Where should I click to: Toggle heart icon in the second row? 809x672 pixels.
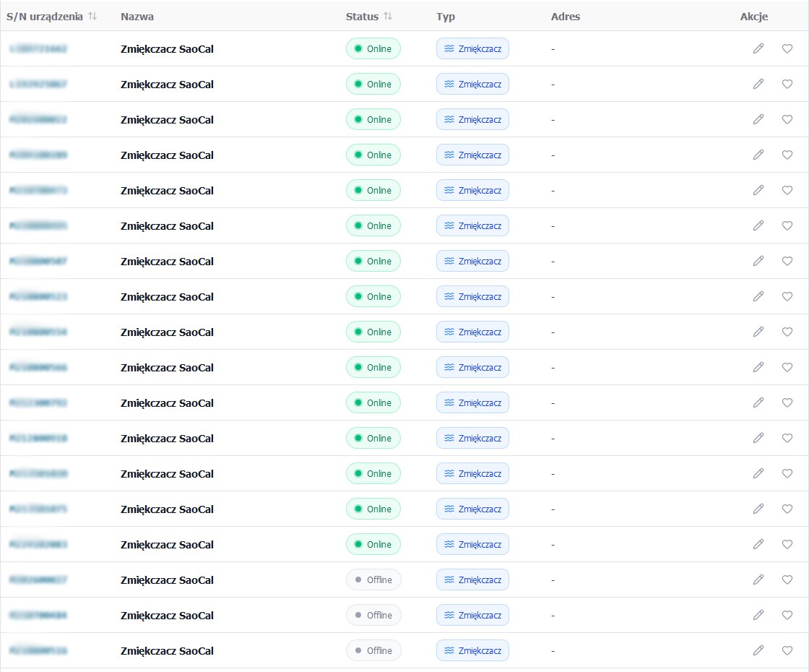coord(787,84)
